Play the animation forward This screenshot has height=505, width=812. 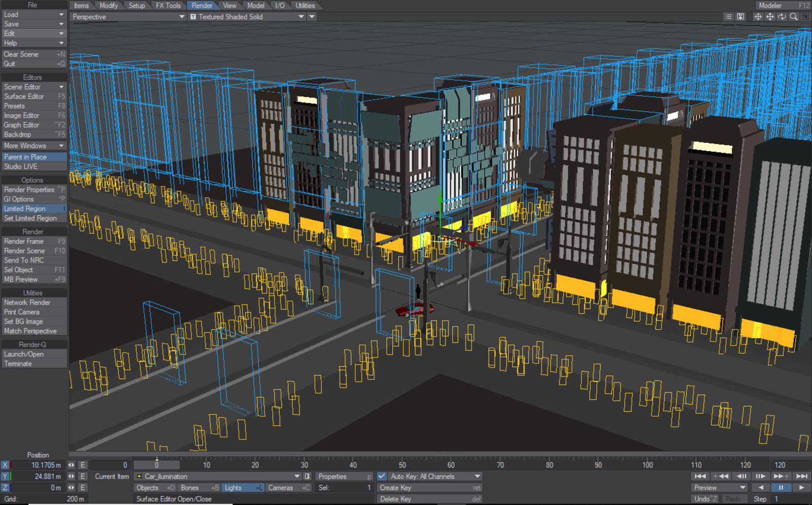(x=801, y=488)
